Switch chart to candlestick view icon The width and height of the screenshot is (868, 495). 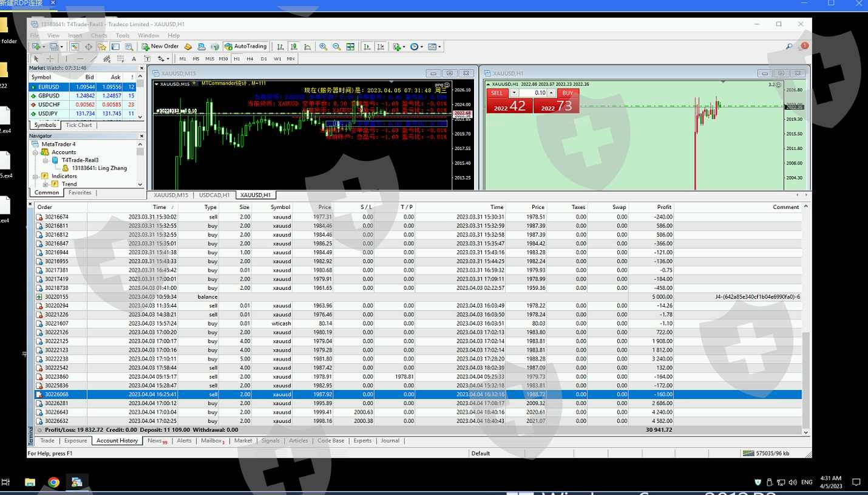[294, 46]
